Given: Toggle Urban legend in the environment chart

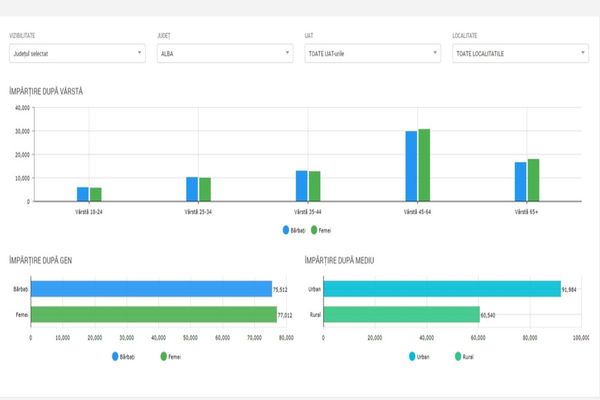Looking at the screenshot, I should click(x=424, y=355).
